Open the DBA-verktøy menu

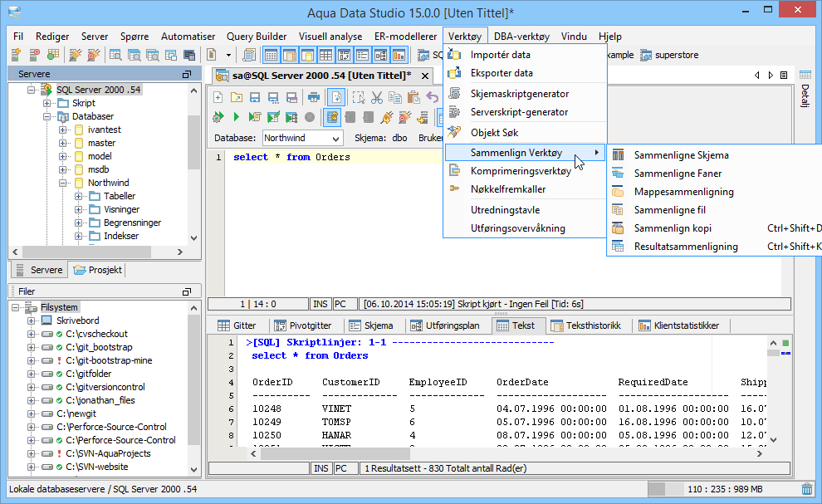pyautogui.click(x=521, y=37)
